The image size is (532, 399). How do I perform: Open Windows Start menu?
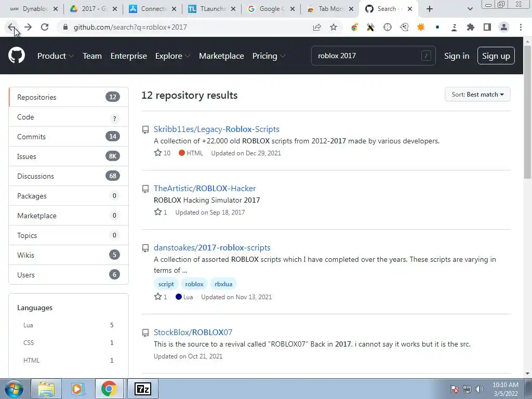(14, 389)
